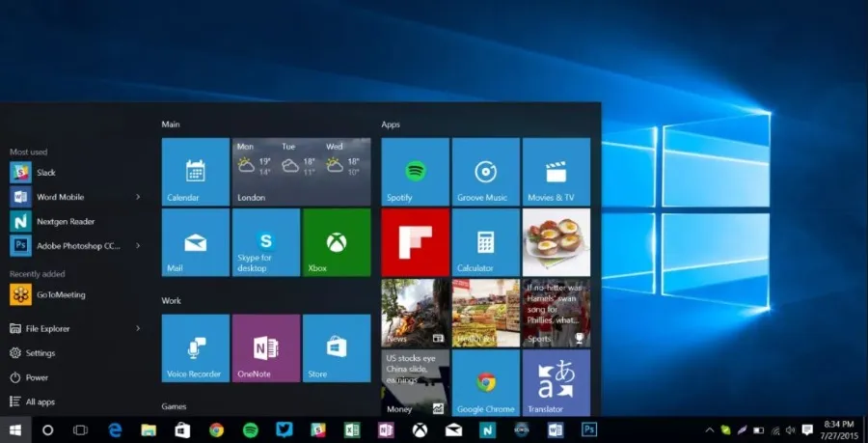The height and width of the screenshot is (443, 868).
Task: Open Photoshop from the taskbar
Action: [x=589, y=429]
